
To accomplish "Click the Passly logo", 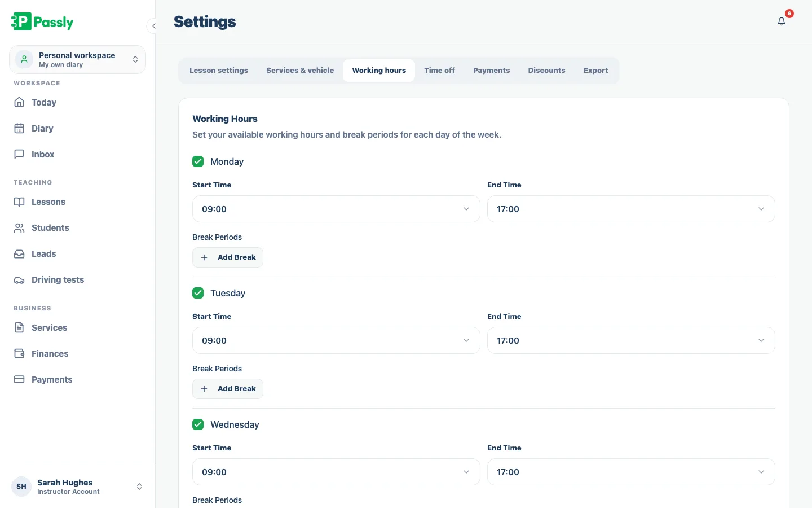I will pyautogui.click(x=42, y=22).
